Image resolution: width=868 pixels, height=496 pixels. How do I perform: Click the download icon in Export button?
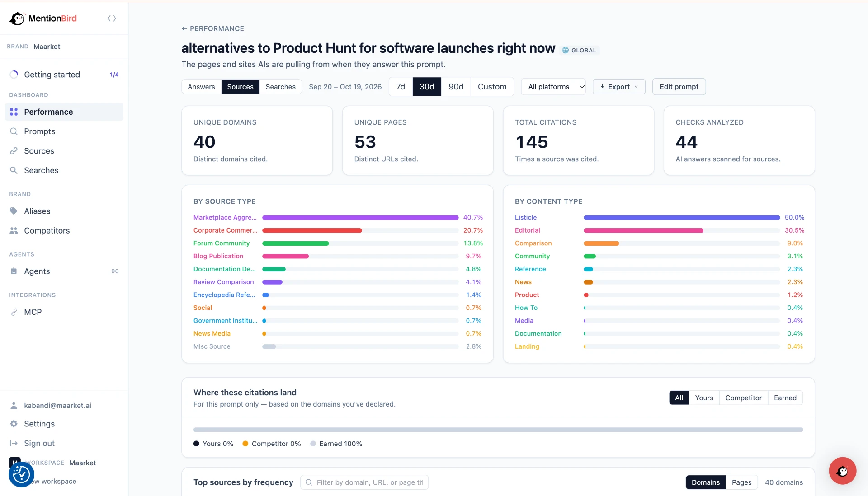click(x=602, y=87)
